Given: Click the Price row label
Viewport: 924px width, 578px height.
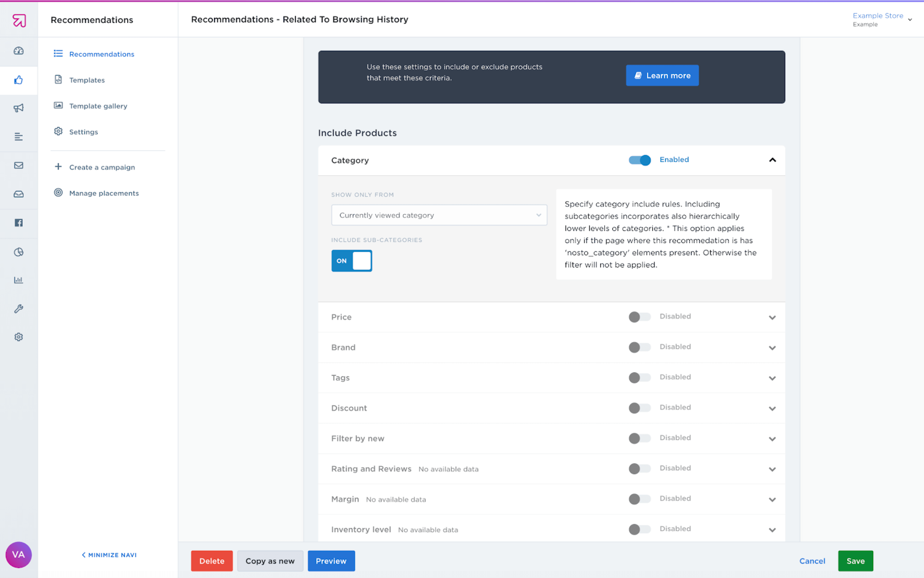Looking at the screenshot, I should pos(341,317).
